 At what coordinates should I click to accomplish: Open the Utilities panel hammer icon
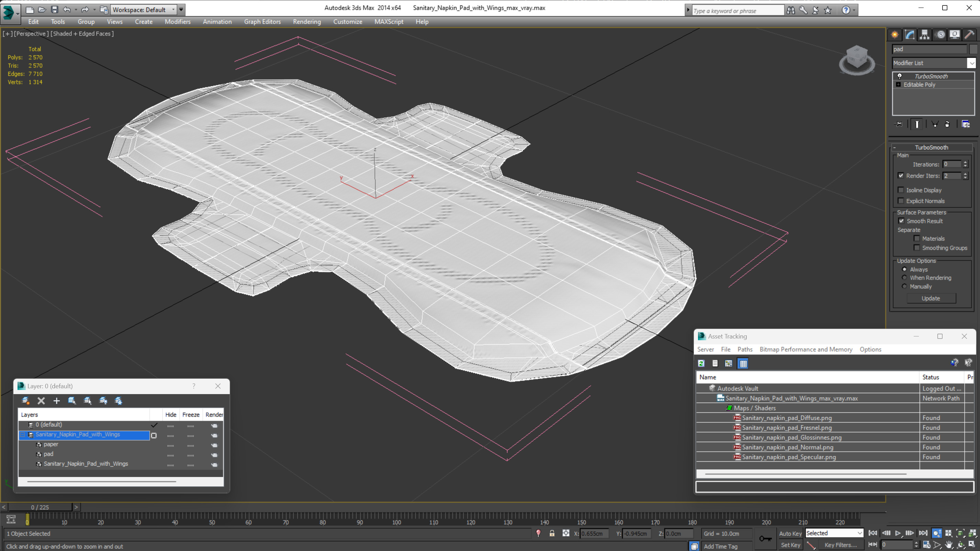pos(969,35)
